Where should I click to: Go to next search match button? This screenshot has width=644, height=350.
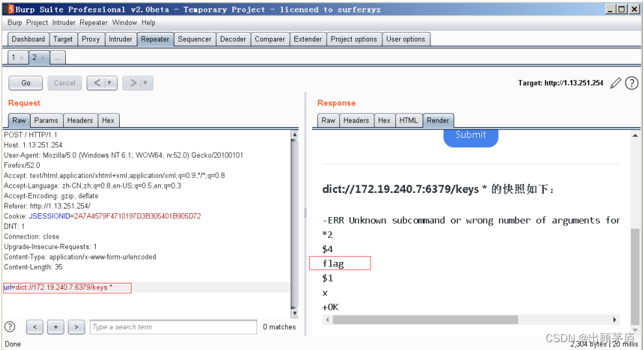pos(76,327)
